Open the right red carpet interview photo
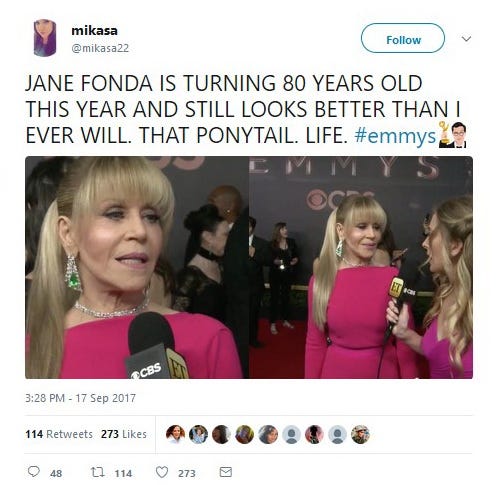Screen dimensions: 500x485 point(361,267)
